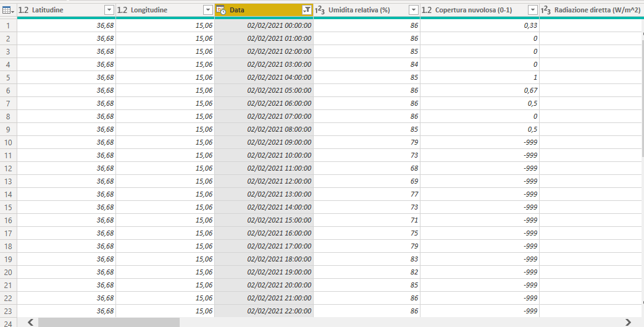
Task: Open the active filter dropdown on Data column
Action: click(307, 10)
